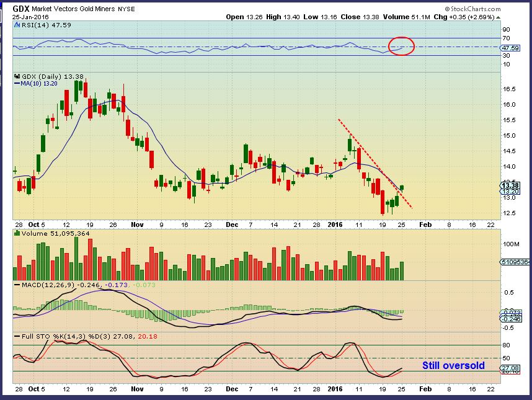Click the Volume 51.1M header value
Viewport: 532px width, 400px height.
click(x=407, y=17)
